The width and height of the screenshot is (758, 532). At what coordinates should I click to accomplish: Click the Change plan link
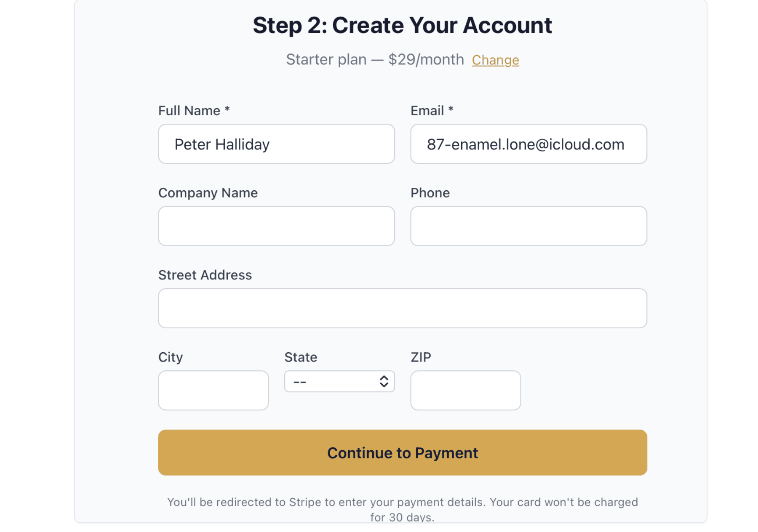(x=495, y=60)
